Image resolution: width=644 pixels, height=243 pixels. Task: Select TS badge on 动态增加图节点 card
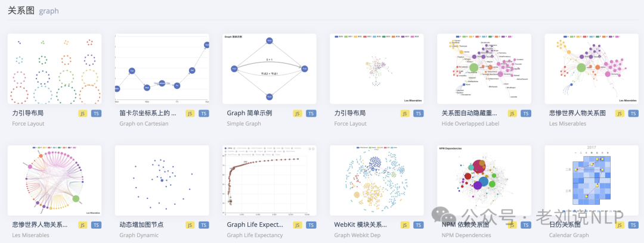click(203, 225)
